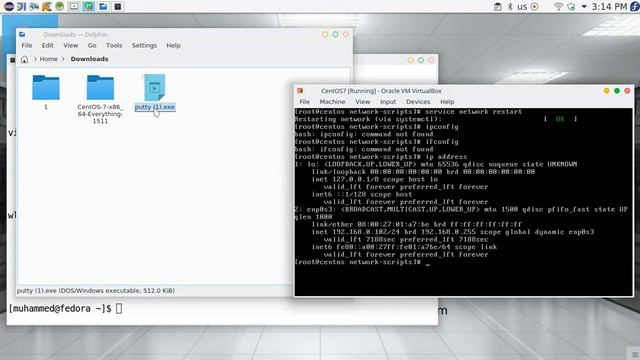Maximize the Dolphin window
640x360 pixels.
click(x=335, y=35)
